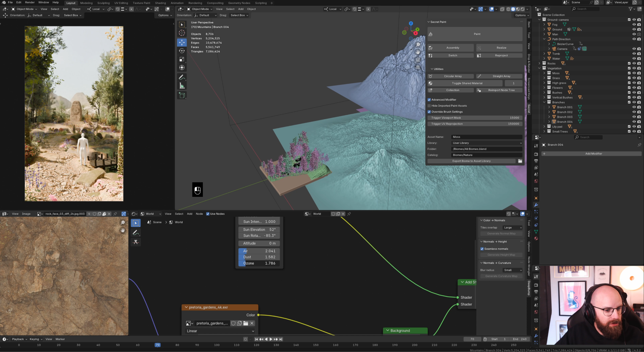The image size is (644, 352).
Task: Click the Add Modifier button
Action: click(x=593, y=154)
